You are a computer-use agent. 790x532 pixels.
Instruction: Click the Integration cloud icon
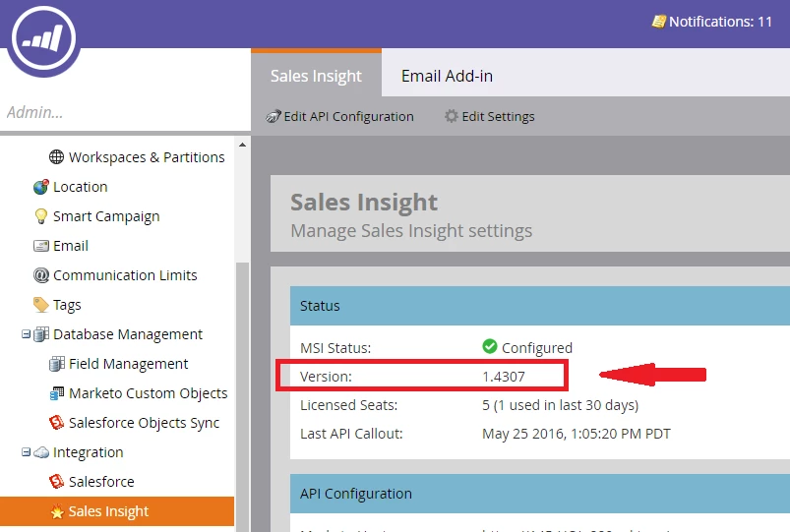pos(40,452)
